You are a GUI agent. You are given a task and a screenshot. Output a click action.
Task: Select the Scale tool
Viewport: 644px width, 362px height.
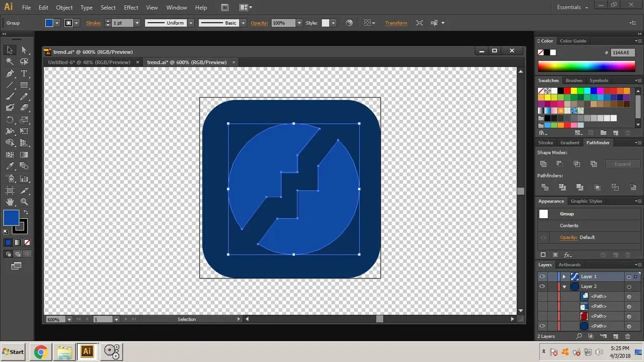click(x=24, y=120)
